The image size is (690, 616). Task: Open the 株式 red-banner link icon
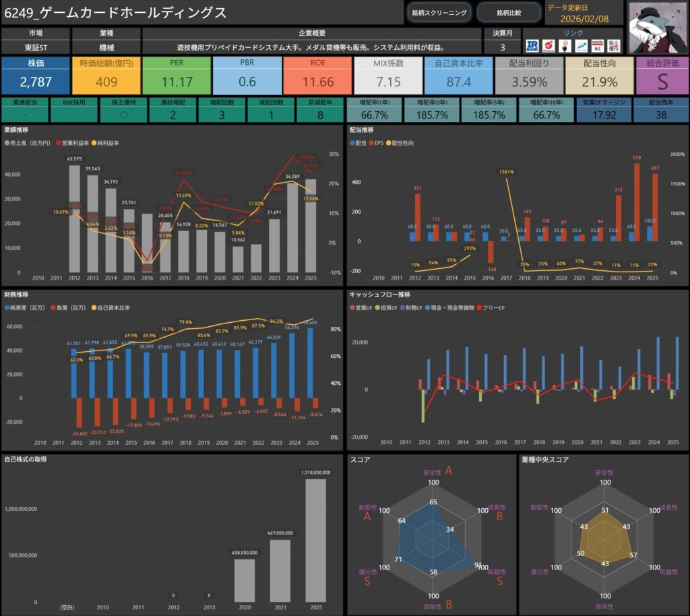coord(597,45)
